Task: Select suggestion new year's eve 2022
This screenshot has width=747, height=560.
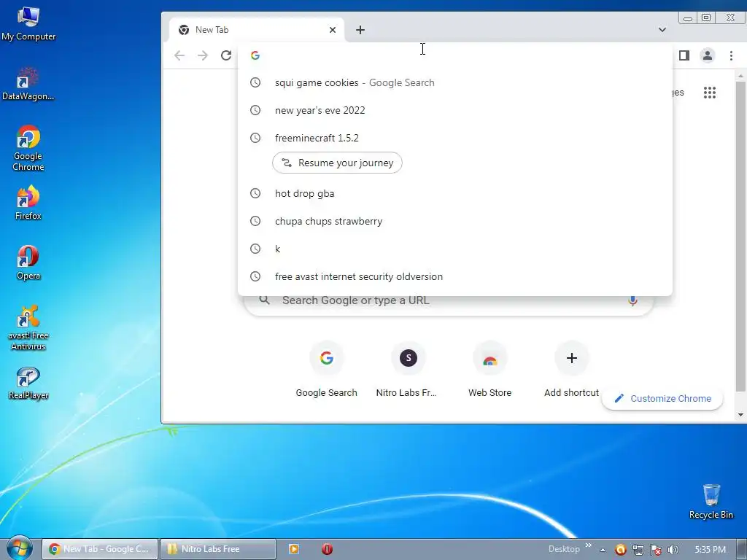Action: tap(455, 111)
